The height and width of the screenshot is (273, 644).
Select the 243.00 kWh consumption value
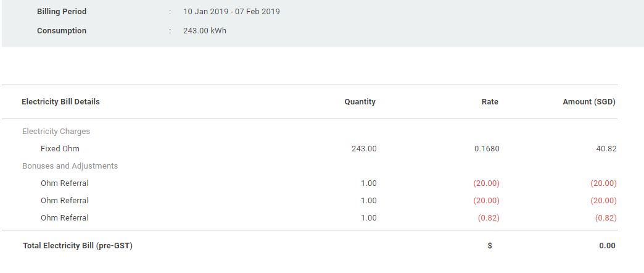click(x=205, y=31)
